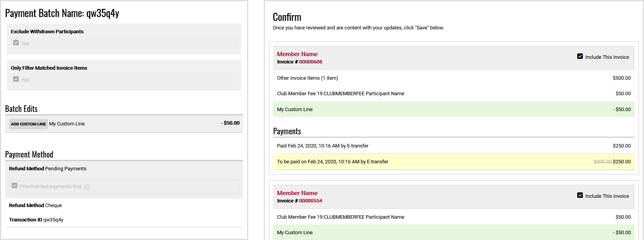
Task: Click the strikethrough $300.00 amount
Action: point(603,161)
